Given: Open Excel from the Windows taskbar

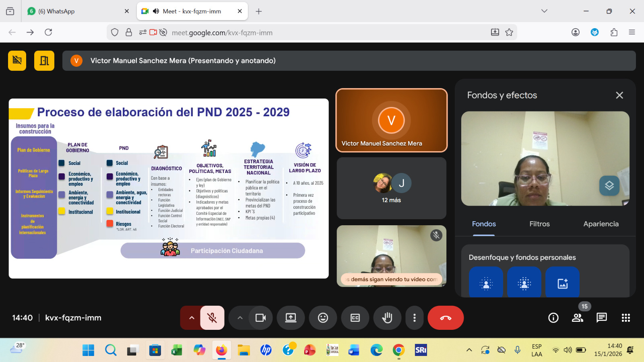Looking at the screenshot, I should (x=177, y=350).
